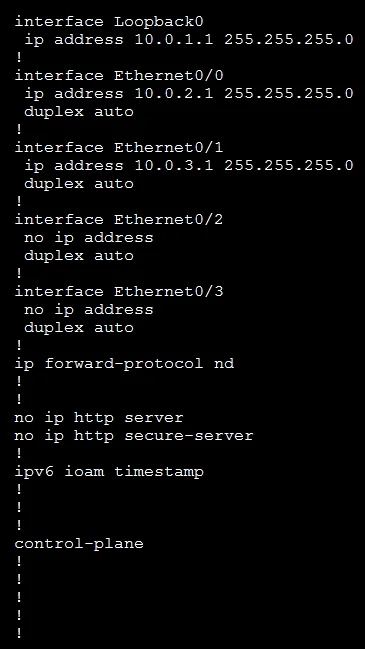
Task: Click the 'ipv6 ioam timestamp' line
Action: pyautogui.click(x=109, y=472)
